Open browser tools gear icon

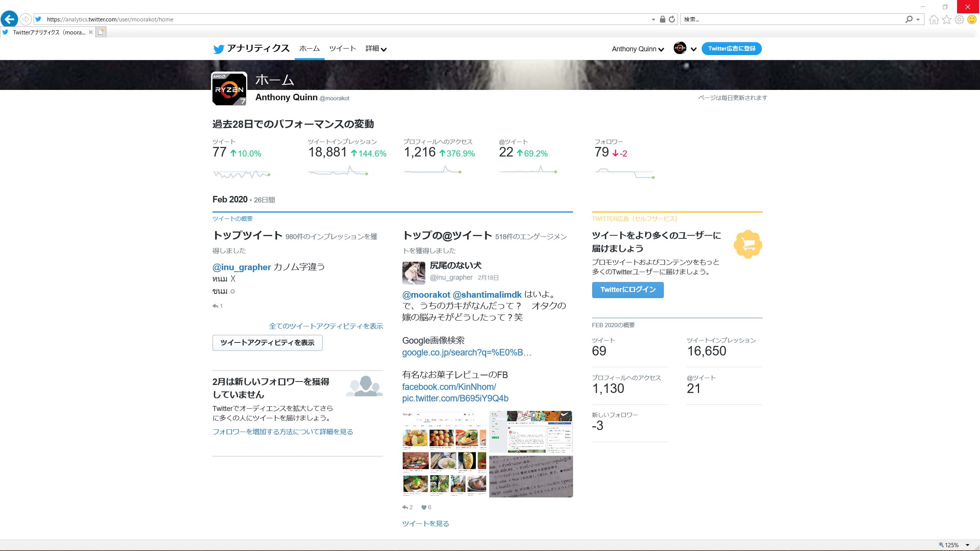[x=959, y=19]
